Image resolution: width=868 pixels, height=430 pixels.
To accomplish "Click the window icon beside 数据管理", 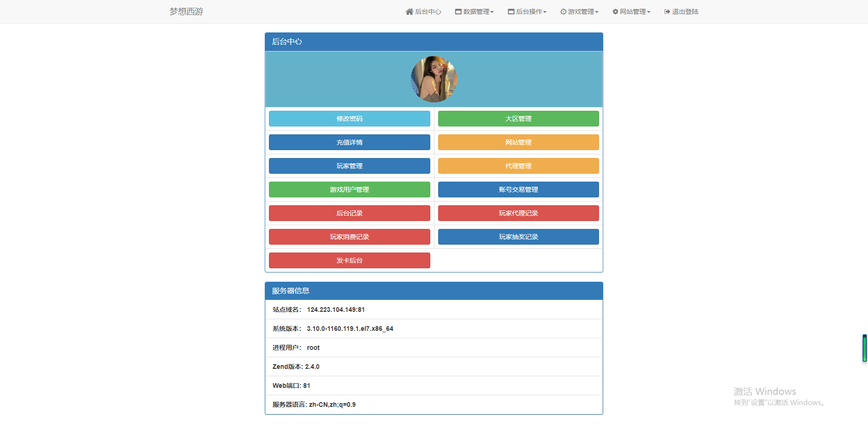I will pos(458,12).
